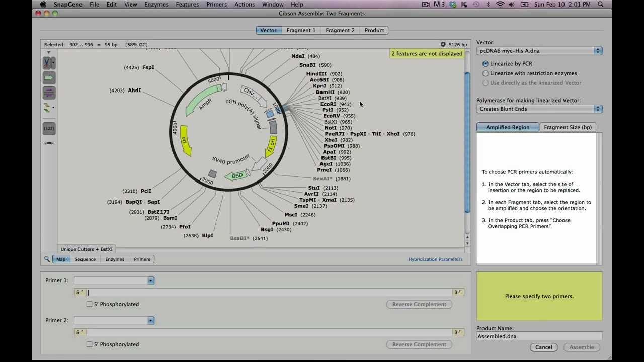Open the dropdown arrow beside the ORFs icon
Image resolution: width=644 pixels, height=362 pixels.
click(53, 108)
